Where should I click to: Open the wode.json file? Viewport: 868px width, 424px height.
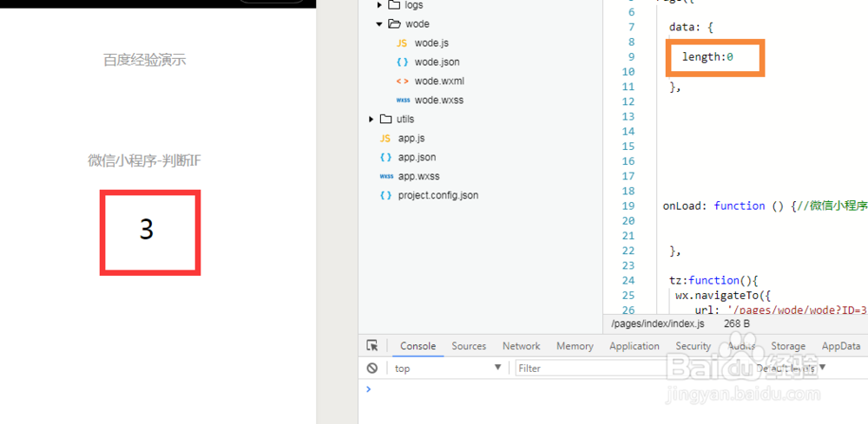437,62
